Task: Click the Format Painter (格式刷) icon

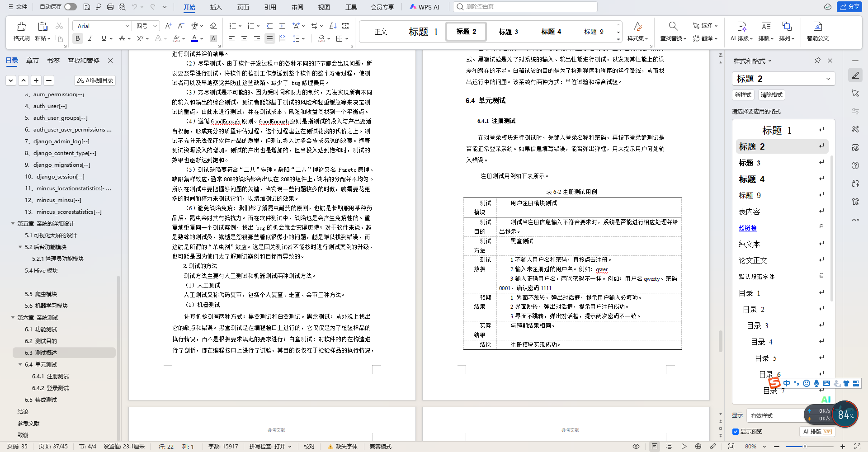Action: [21, 26]
